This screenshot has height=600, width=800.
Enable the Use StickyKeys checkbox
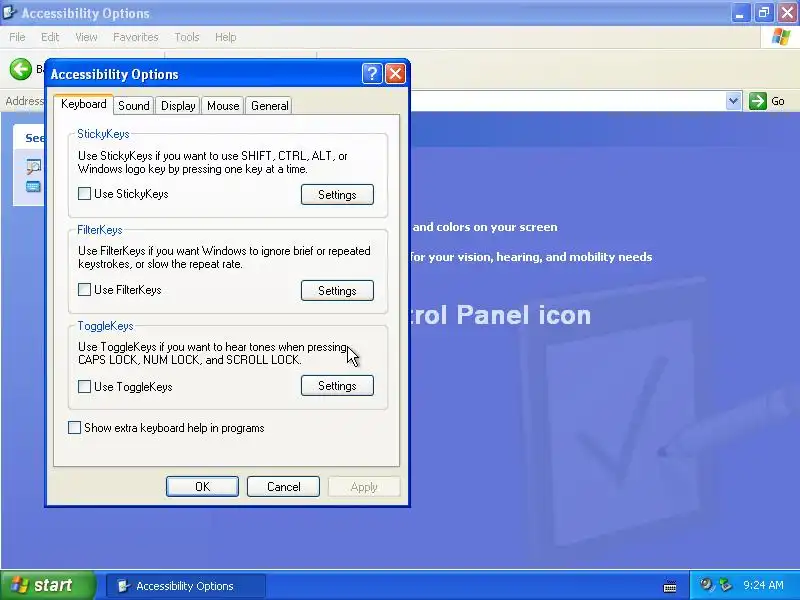coord(84,194)
